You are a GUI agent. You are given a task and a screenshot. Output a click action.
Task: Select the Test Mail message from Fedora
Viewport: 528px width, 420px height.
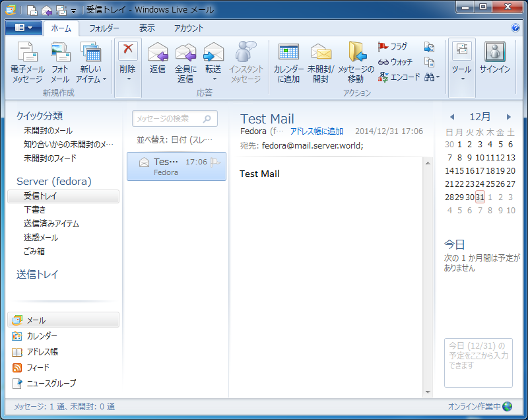coord(176,166)
